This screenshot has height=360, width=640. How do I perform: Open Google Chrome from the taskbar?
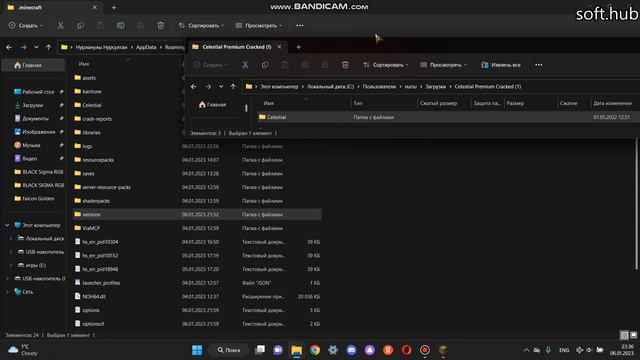315,350
